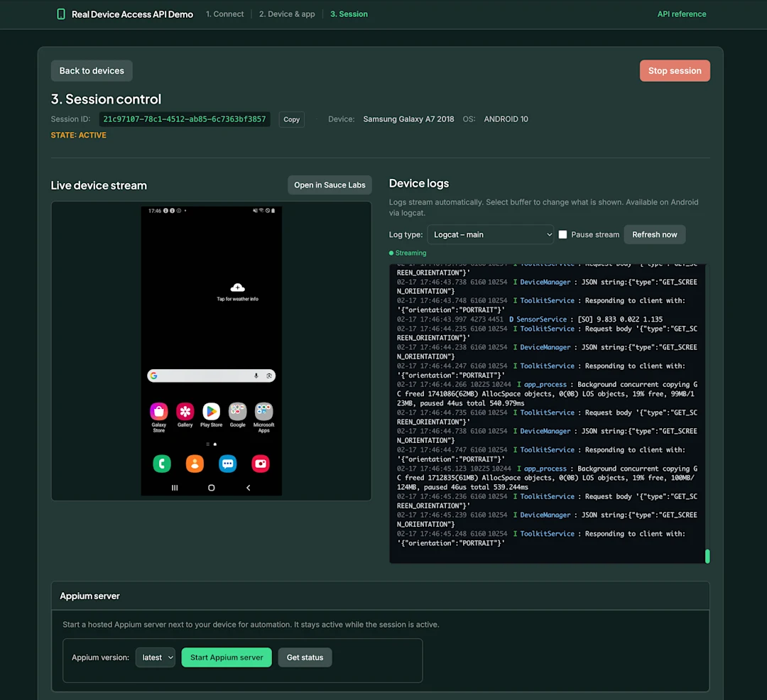Viewport: 767px width, 700px height.
Task: Tap the home screen page indicator dots
Action: (212, 444)
